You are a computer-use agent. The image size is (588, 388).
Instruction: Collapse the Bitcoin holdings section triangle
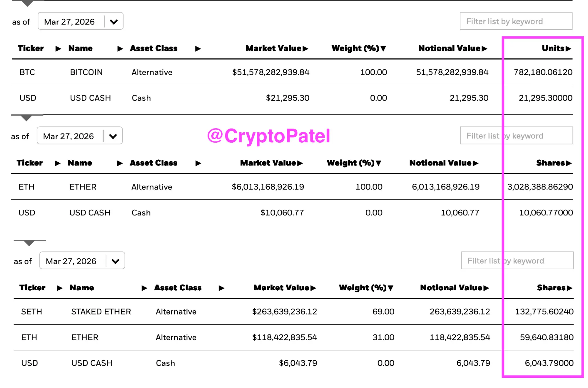click(x=27, y=4)
